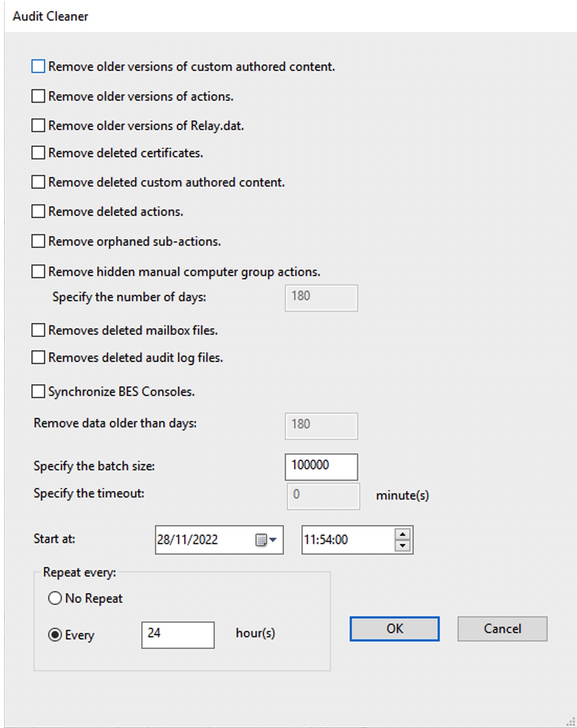This screenshot has height=728, width=577.
Task: Open the Start at date calendar dropdown
Action: click(x=266, y=540)
